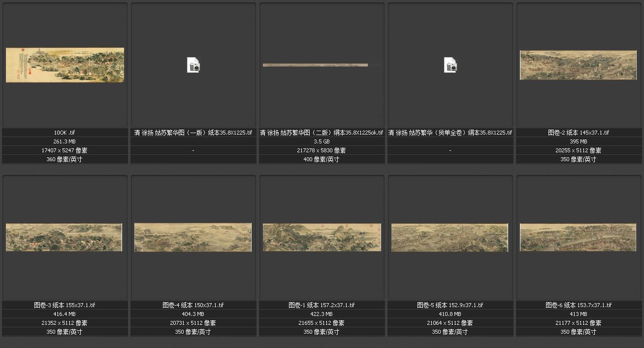This screenshot has height=348, width=644.
Task: Click the filename label 100K .tif
Action: 64,133
